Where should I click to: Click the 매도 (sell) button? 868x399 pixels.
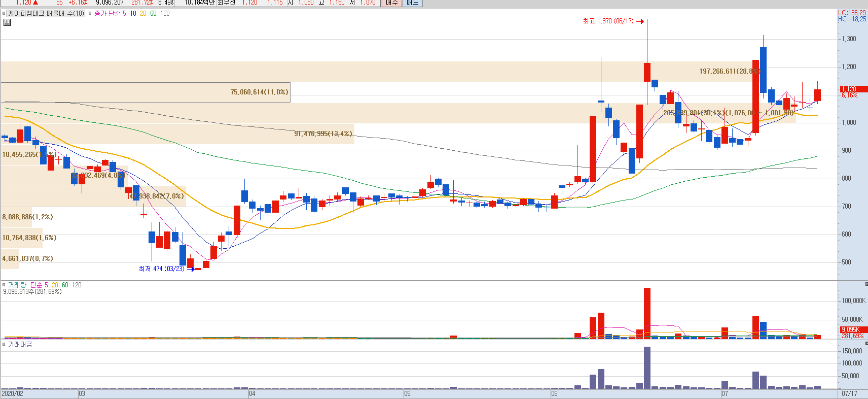point(412,3)
